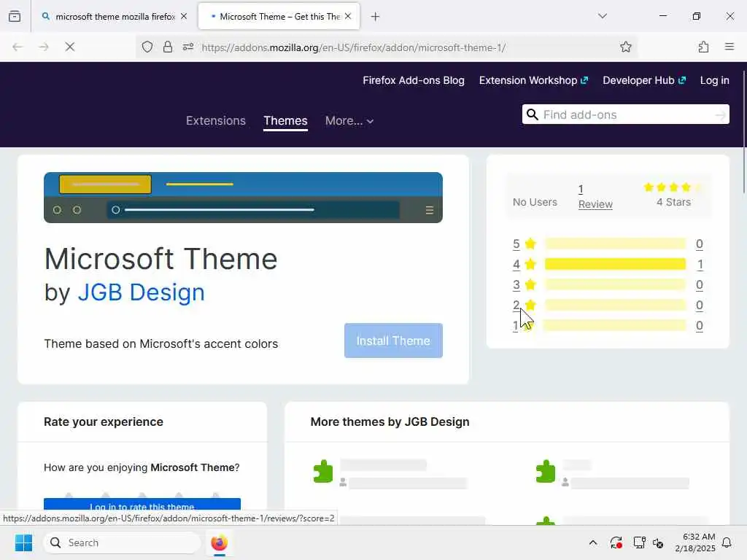Click the sync status tray icon with red dot

[x=616, y=542]
